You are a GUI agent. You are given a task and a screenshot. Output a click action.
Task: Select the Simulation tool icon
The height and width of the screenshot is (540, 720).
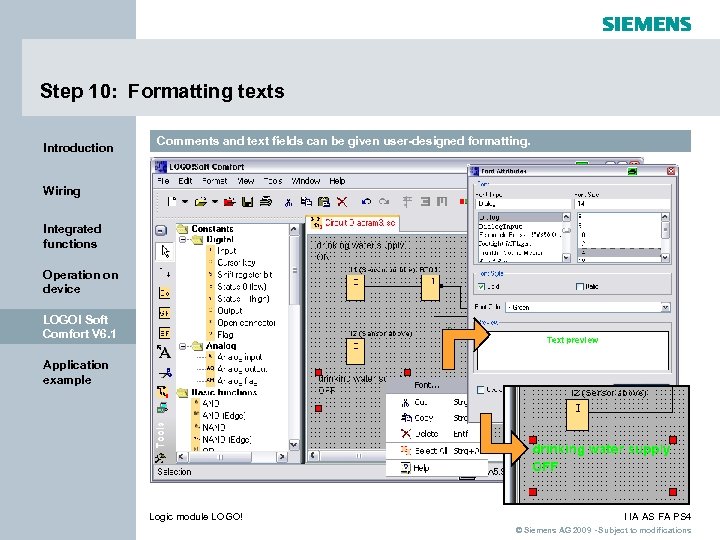click(163, 392)
